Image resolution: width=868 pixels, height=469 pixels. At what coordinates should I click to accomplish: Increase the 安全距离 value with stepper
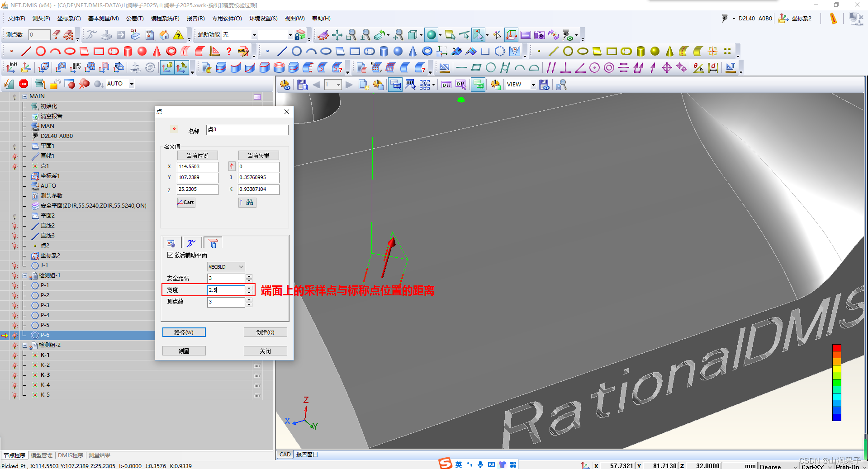tap(249, 275)
